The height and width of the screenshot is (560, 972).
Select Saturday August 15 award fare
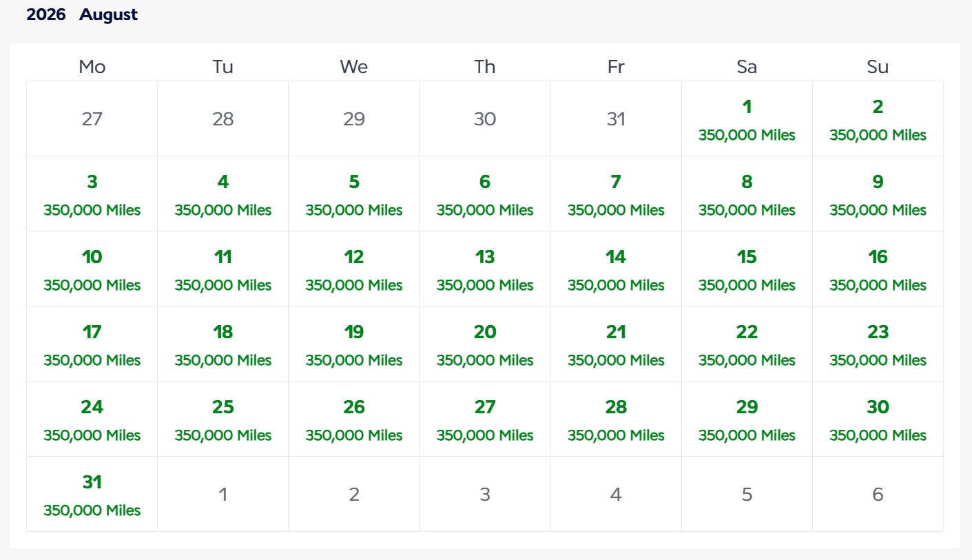point(747,269)
